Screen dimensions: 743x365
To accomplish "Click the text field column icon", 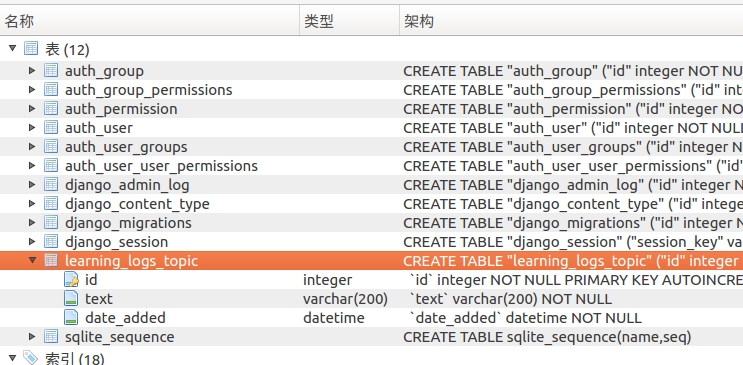I will coord(71,299).
